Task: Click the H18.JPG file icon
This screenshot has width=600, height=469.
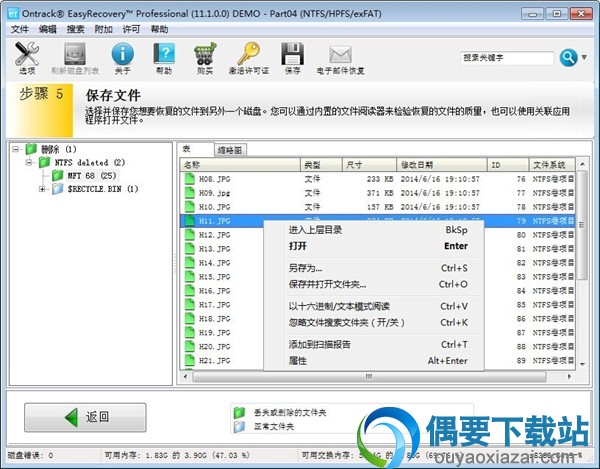Action: pyautogui.click(x=190, y=318)
